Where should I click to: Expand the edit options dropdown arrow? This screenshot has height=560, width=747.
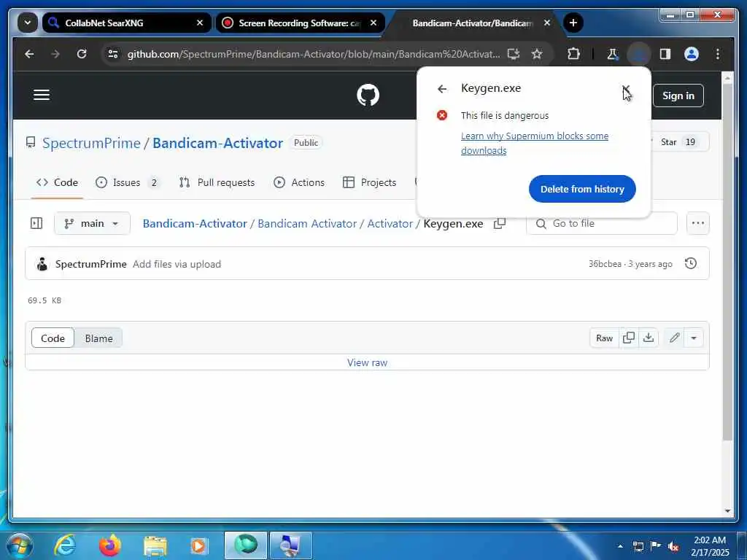click(x=694, y=338)
